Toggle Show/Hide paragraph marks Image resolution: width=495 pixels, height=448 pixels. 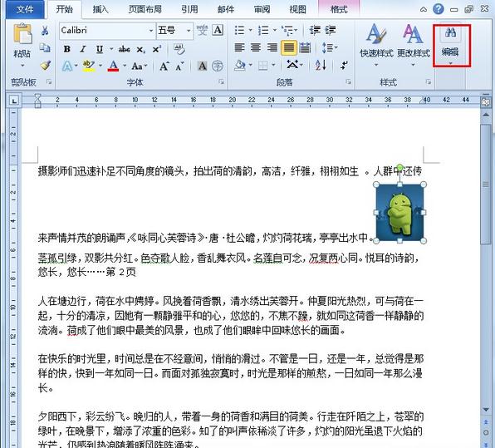344,66
